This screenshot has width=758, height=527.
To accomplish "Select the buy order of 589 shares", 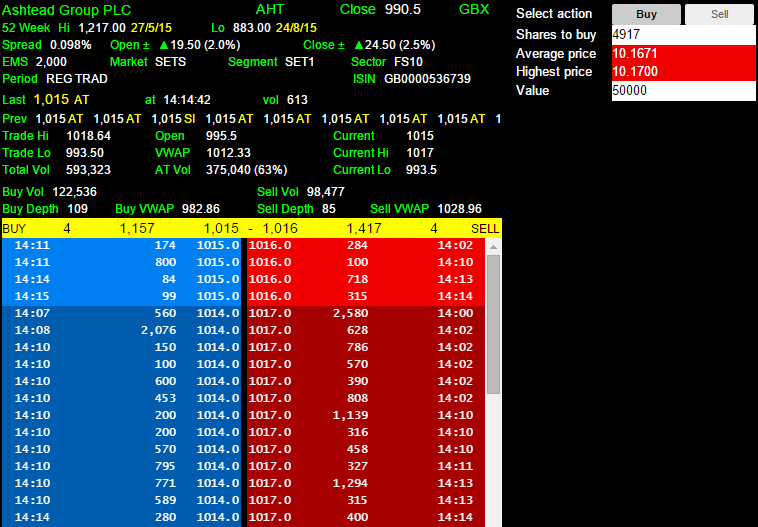I will 121,500.
